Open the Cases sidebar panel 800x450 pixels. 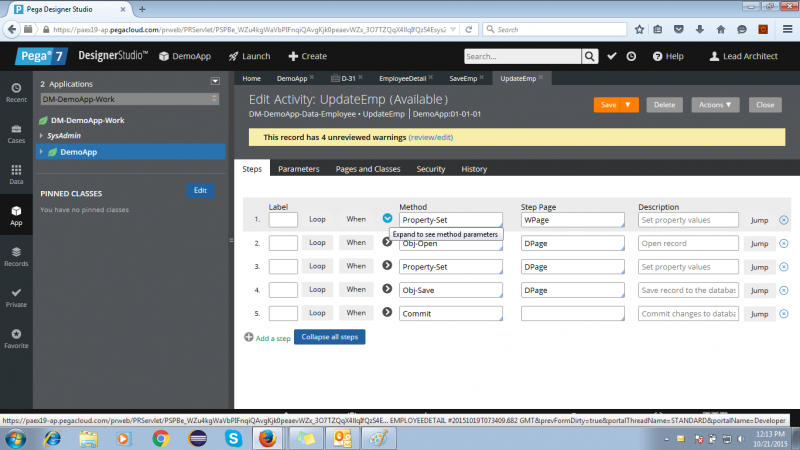(16, 134)
